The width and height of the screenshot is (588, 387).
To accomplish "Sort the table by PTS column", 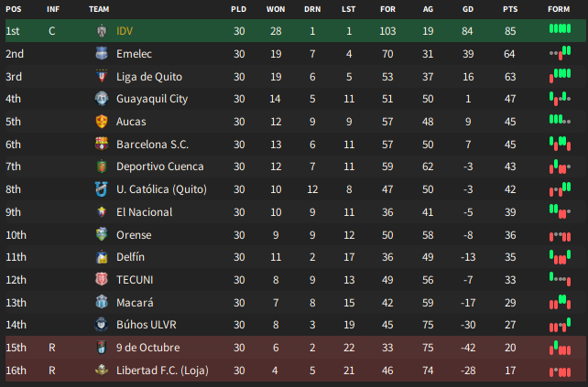I will tap(510, 9).
